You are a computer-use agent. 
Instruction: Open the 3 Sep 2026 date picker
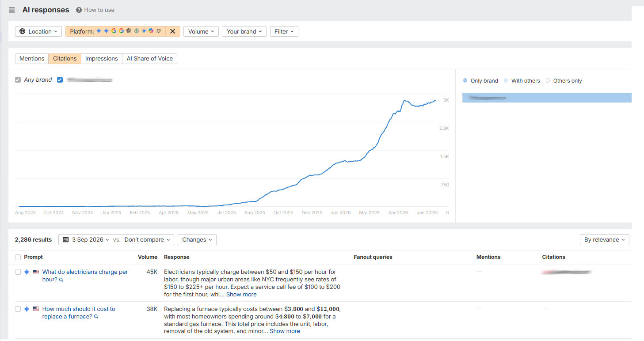[86, 239]
